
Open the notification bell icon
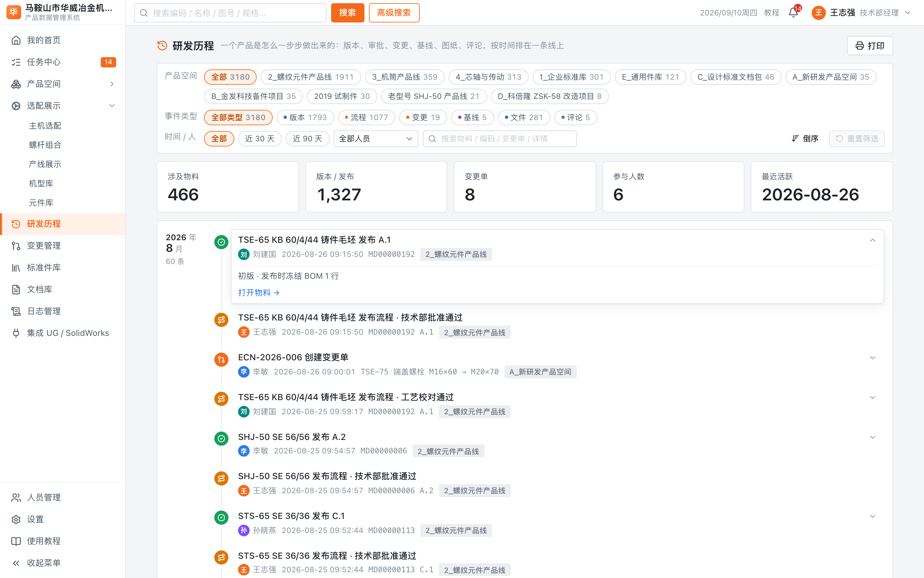793,13
